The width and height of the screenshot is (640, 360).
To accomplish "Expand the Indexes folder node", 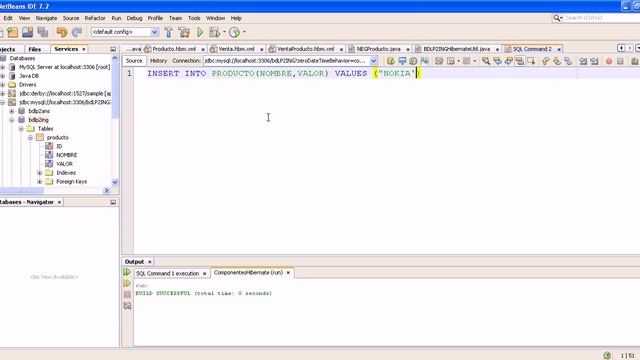I will coord(40,173).
